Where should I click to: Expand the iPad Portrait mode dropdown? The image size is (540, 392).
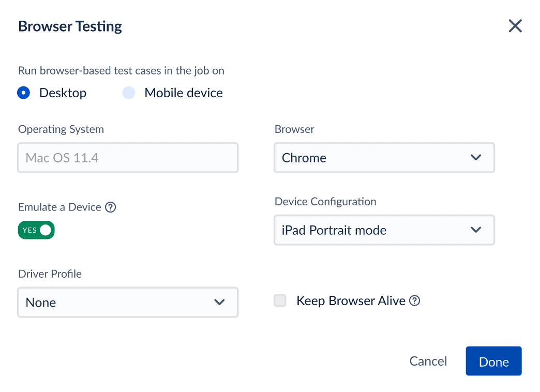384,230
